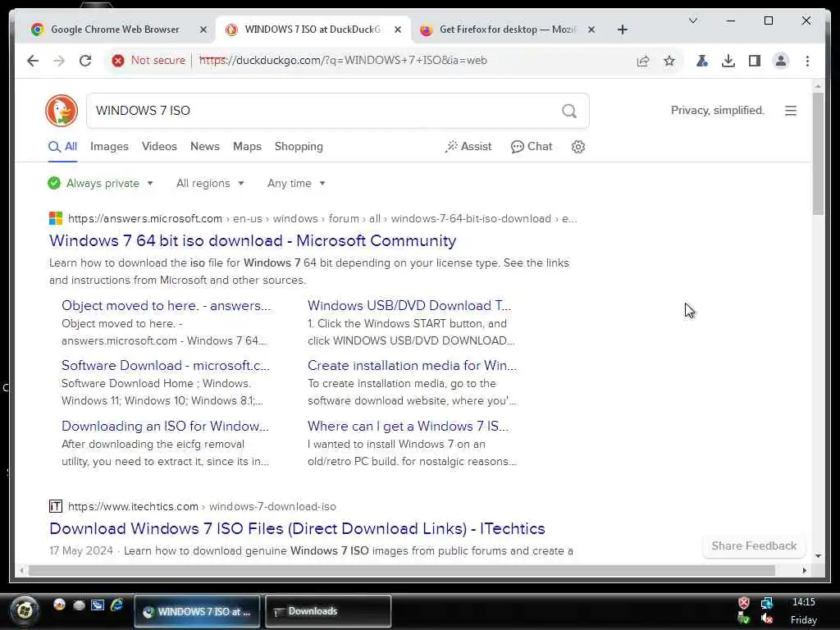Open DuckDuckGo hamburger menu
Screen dimensions: 840x630
coord(790,111)
